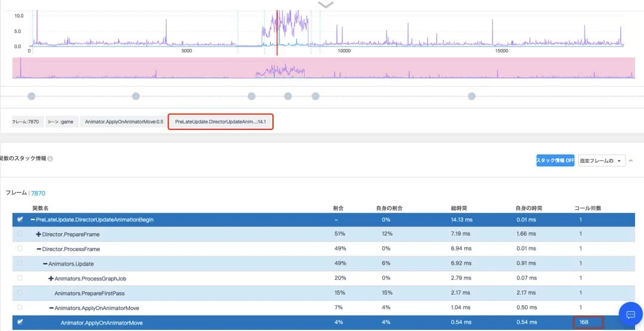Viewport: 644px width, 331px height.
Task: Check the Director.ProcessFrame row checkbox
Action: [20, 249]
